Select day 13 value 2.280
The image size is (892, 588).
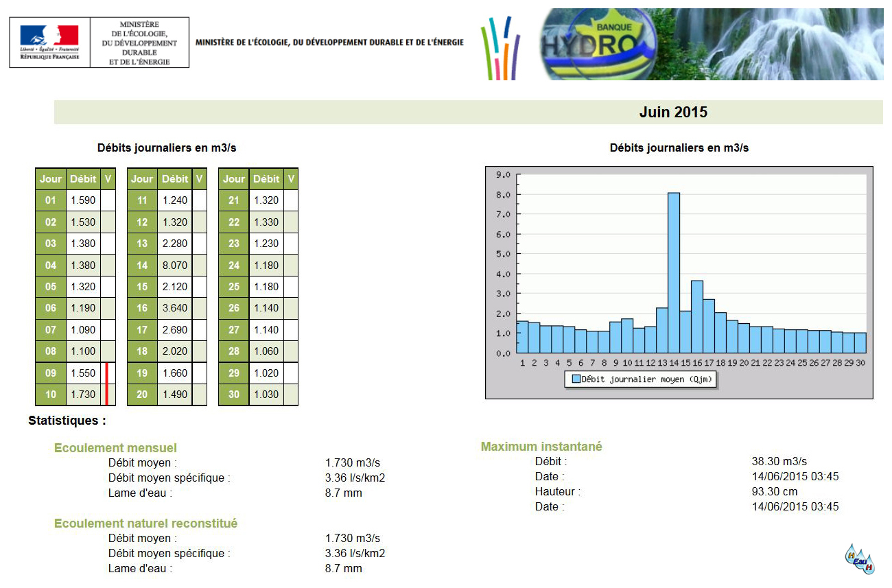175,244
